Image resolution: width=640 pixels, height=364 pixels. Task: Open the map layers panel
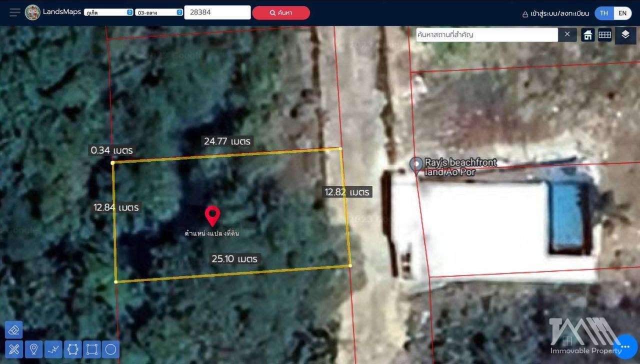pyautogui.click(x=625, y=35)
